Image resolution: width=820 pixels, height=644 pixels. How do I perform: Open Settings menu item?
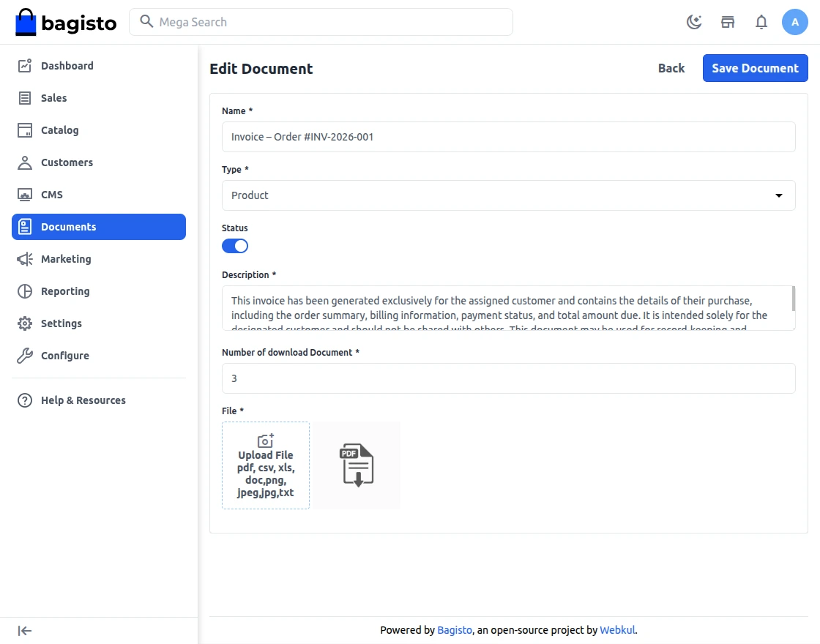point(99,323)
